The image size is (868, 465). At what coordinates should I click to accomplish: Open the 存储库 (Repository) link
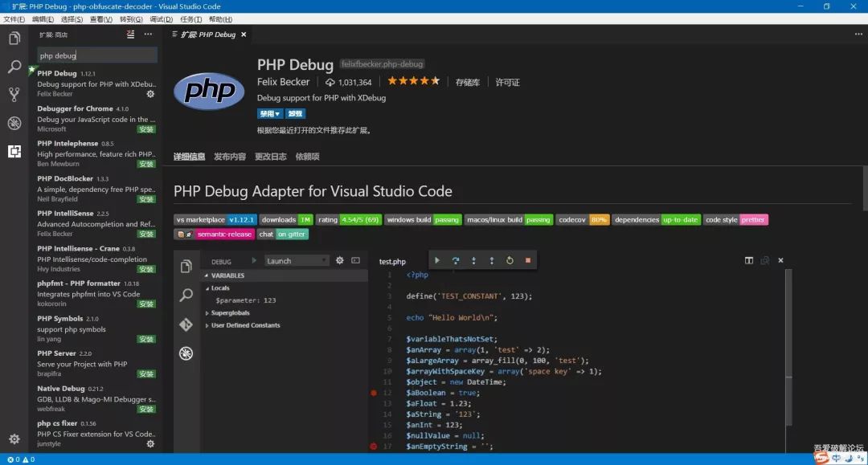coord(467,82)
